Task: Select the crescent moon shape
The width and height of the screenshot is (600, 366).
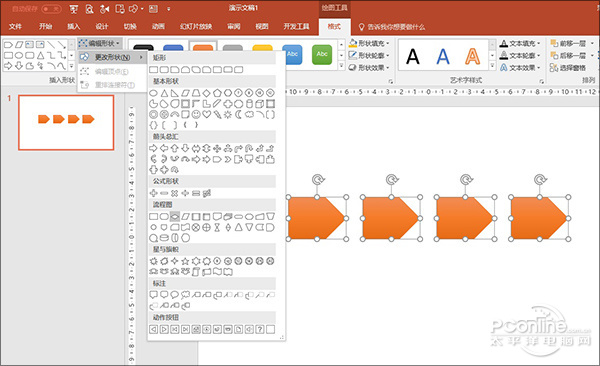Action: [x=238, y=114]
